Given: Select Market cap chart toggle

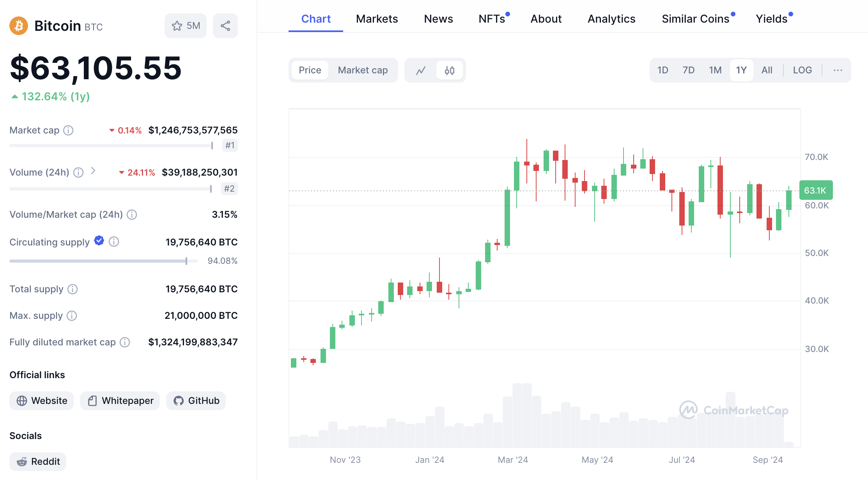Looking at the screenshot, I should [363, 70].
